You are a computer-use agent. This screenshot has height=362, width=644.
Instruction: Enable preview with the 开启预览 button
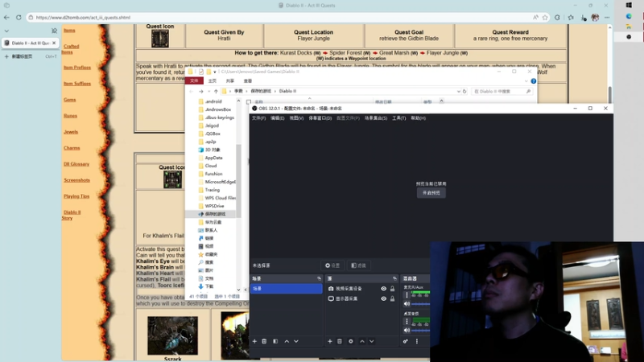pos(431,192)
